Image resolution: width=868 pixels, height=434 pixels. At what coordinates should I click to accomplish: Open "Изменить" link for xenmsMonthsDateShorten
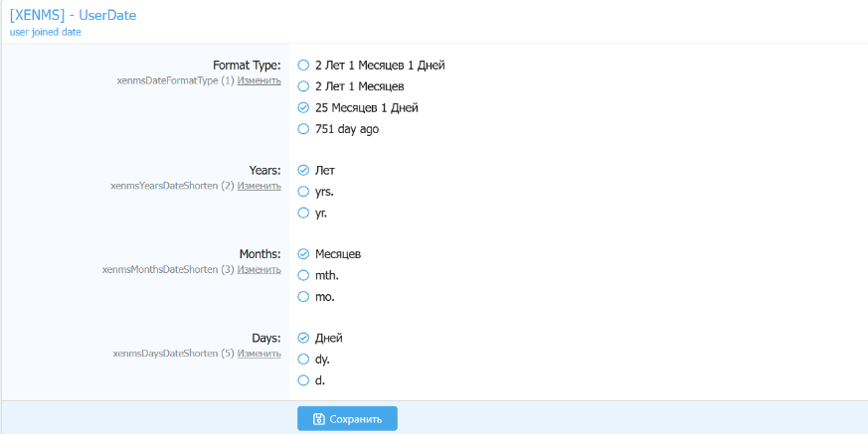tap(259, 269)
